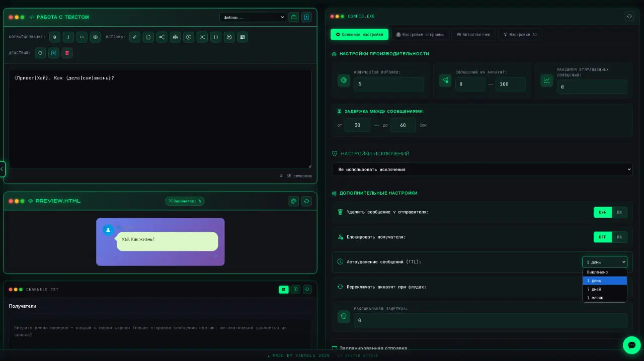The image size is (644, 361).
Task: Click the blue import action icon
Action: pos(54,53)
